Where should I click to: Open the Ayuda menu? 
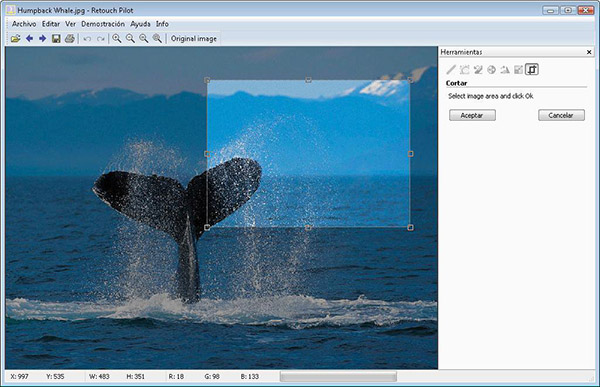(140, 24)
